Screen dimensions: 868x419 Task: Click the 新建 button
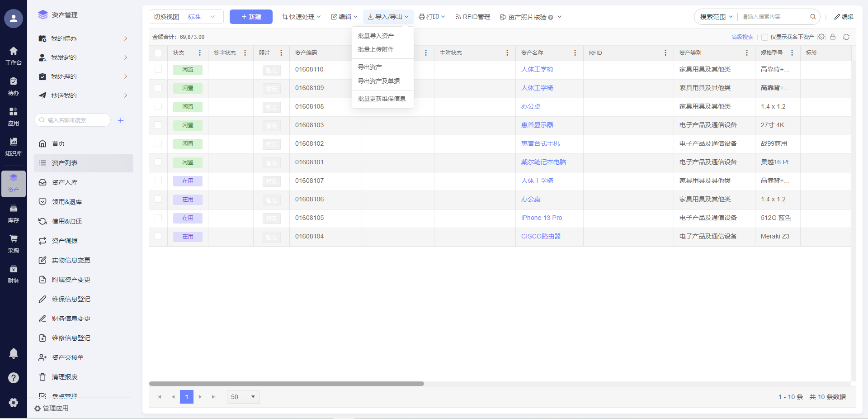(251, 17)
